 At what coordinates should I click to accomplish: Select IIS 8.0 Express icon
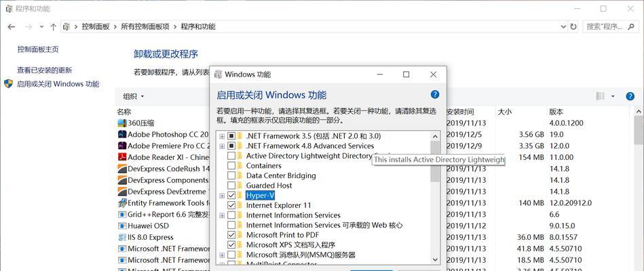122,237
